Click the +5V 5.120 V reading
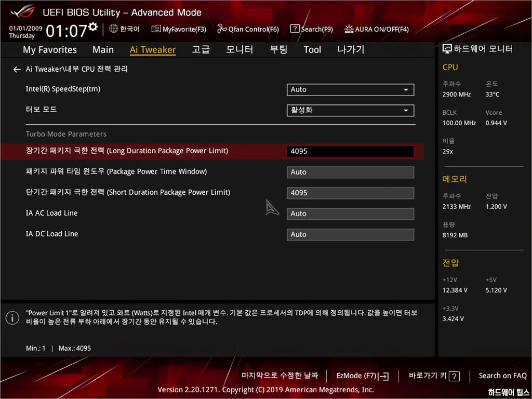 pyautogui.click(x=496, y=290)
